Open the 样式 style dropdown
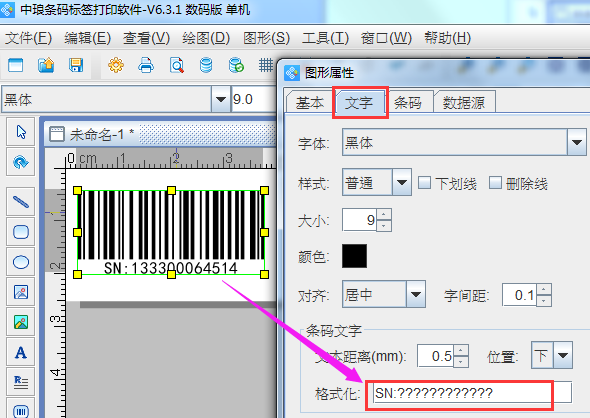 402,182
